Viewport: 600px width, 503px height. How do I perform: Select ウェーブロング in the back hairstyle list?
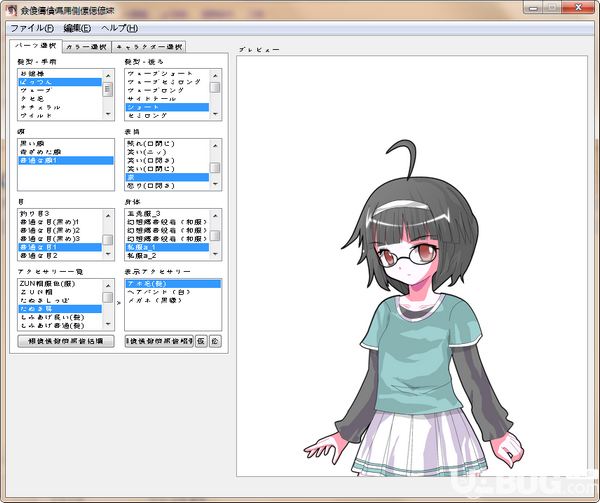tap(167, 90)
